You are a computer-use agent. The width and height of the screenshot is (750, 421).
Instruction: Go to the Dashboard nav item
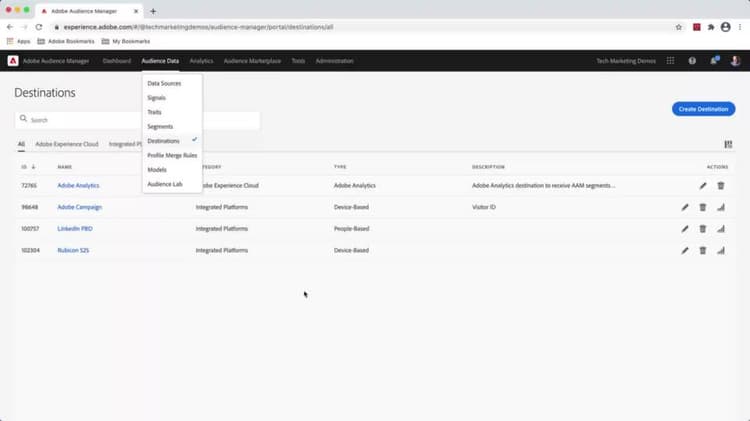coord(117,61)
